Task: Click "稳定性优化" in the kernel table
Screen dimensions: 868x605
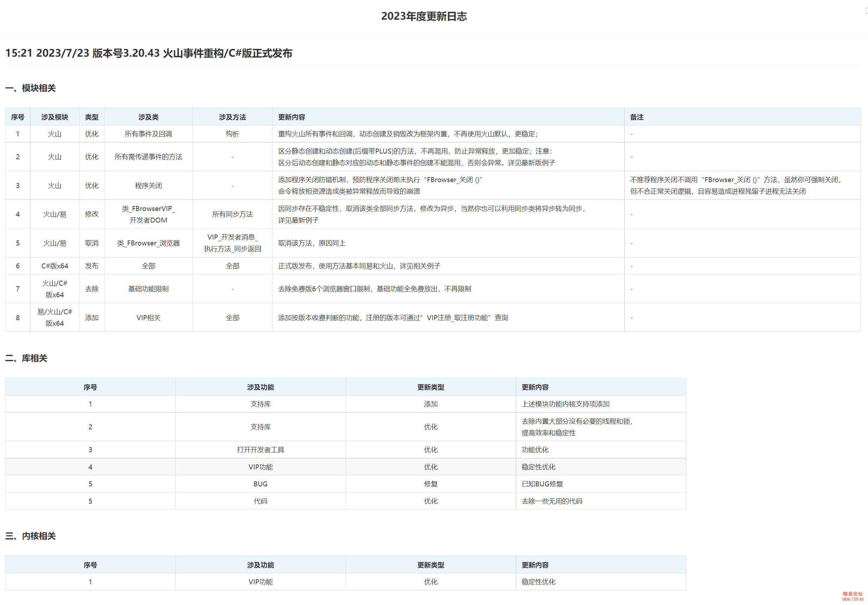Action: click(538, 581)
